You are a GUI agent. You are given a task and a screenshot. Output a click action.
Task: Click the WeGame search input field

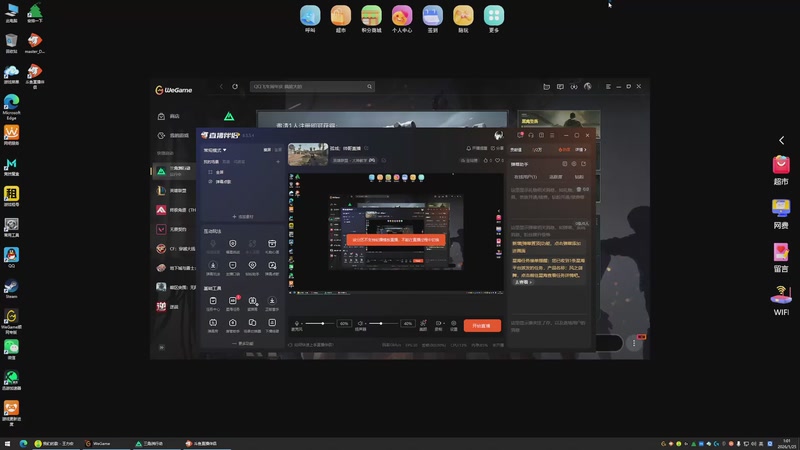click(x=312, y=87)
